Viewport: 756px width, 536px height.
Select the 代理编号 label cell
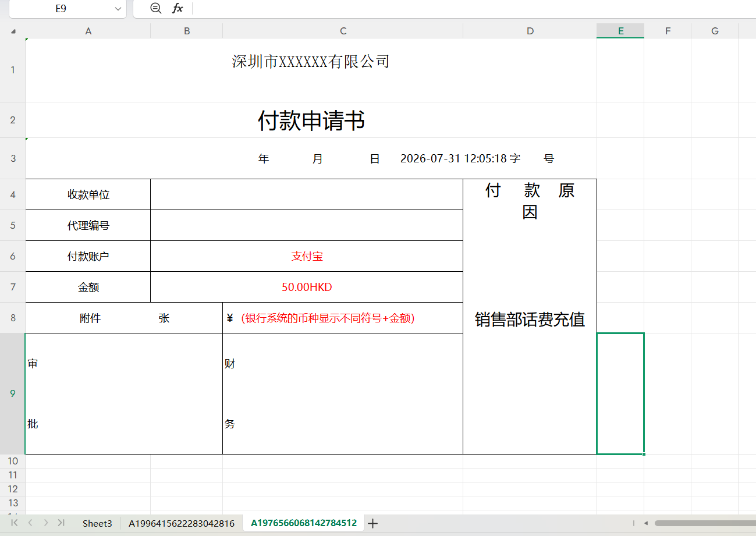pos(88,225)
